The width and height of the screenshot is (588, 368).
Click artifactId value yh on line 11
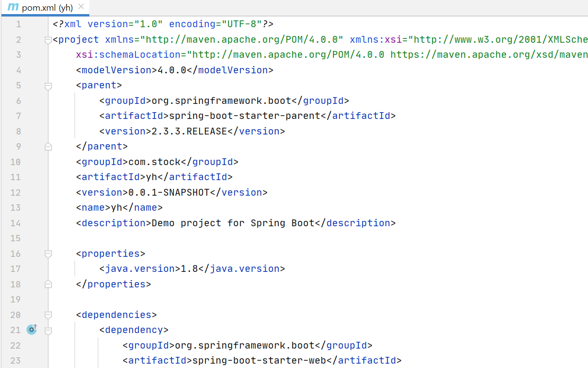click(151, 177)
